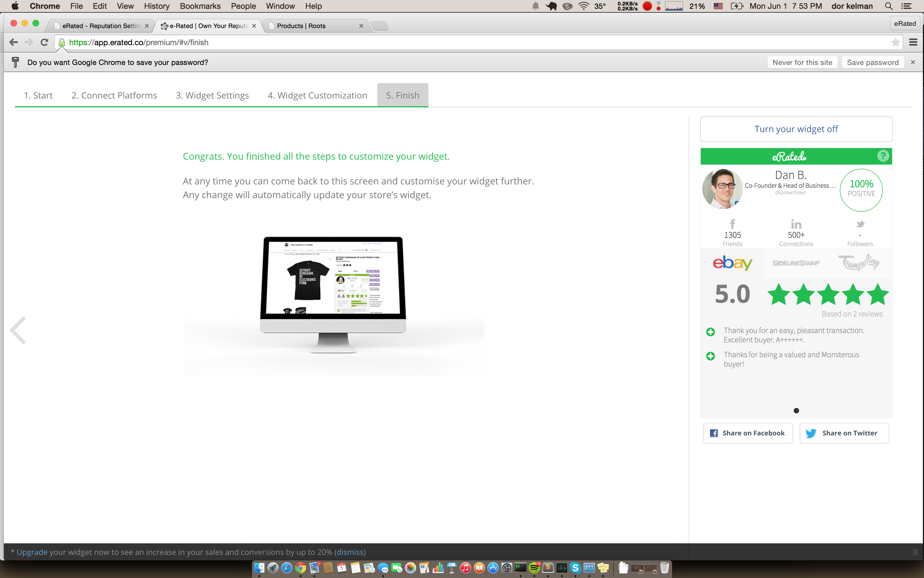Expand the Monsterous buyer review plus icon

click(x=710, y=356)
